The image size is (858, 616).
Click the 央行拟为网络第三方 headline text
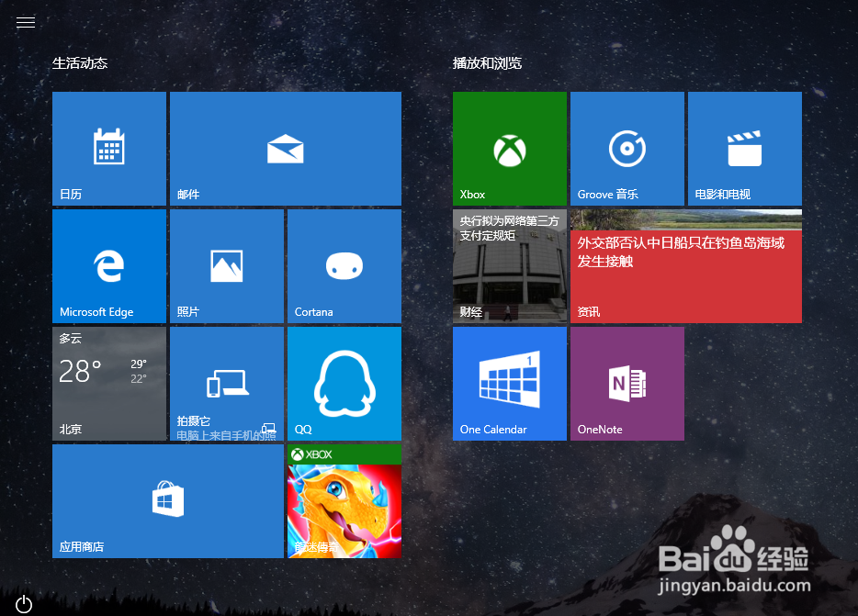coord(509,228)
